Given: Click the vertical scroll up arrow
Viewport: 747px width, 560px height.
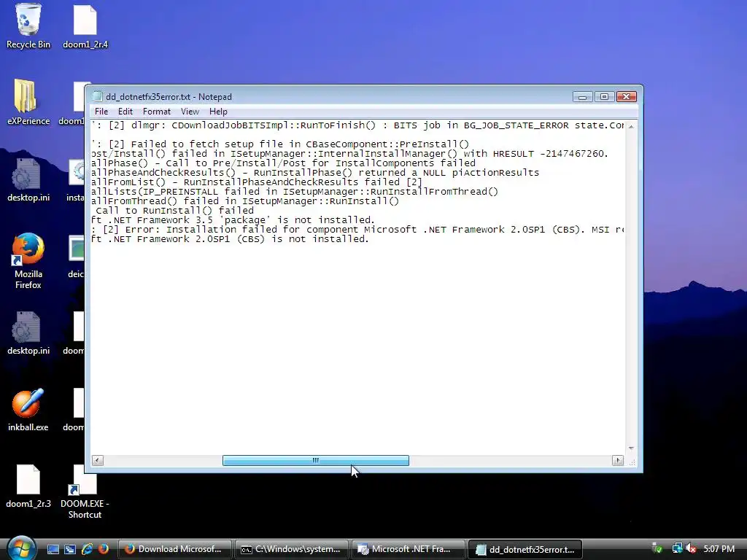Looking at the screenshot, I should (x=631, y=127).
